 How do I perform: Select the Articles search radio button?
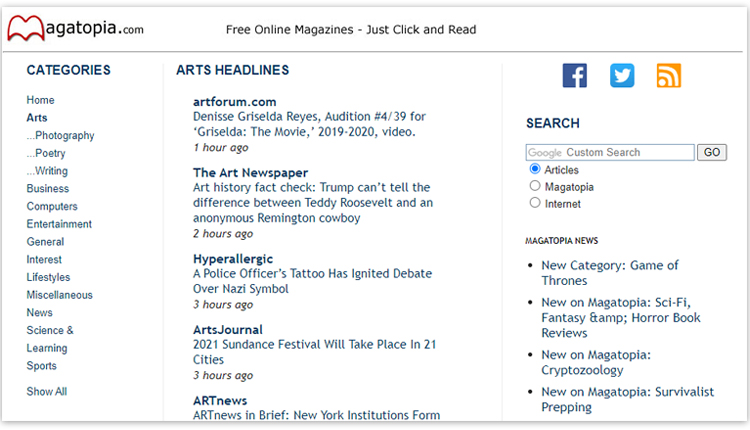[535, 170]
